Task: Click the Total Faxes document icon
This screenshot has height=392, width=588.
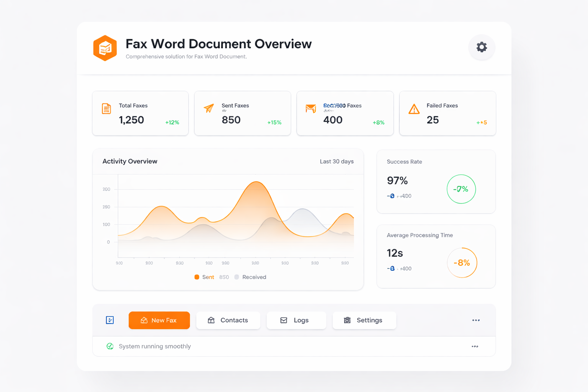Action: click(x=106, y=109)
